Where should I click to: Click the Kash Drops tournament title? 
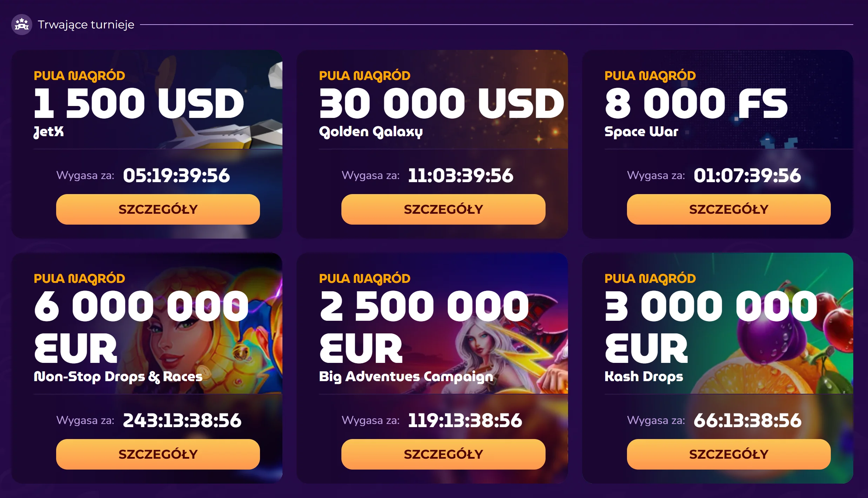pos(643,377)
